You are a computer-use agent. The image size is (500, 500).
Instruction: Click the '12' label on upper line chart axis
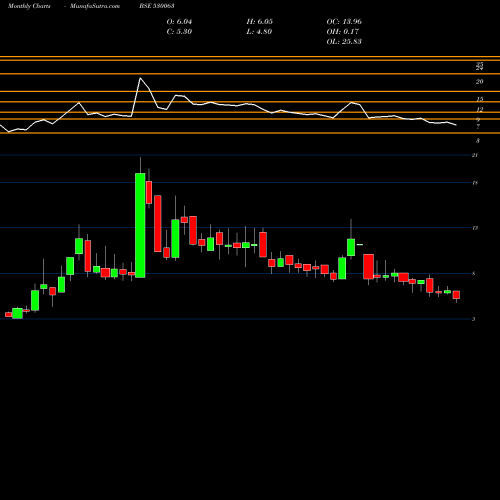tap(479, 109)
